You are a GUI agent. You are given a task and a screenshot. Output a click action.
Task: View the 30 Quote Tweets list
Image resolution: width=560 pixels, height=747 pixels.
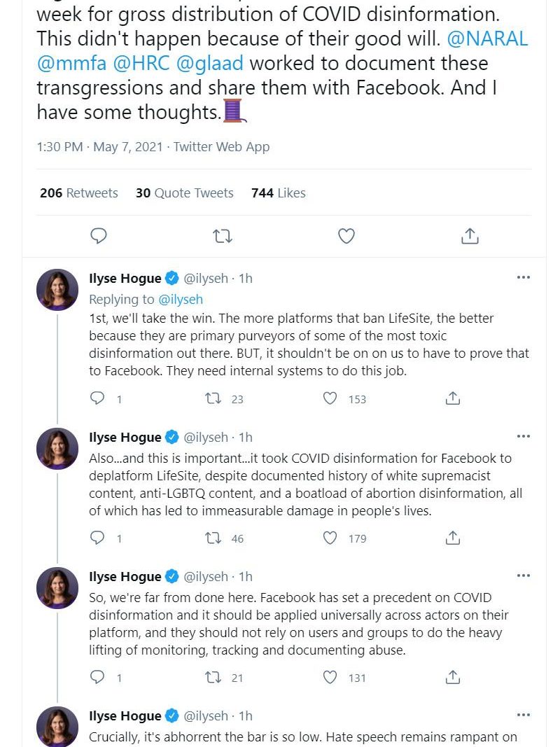click(x=185, y=193)
